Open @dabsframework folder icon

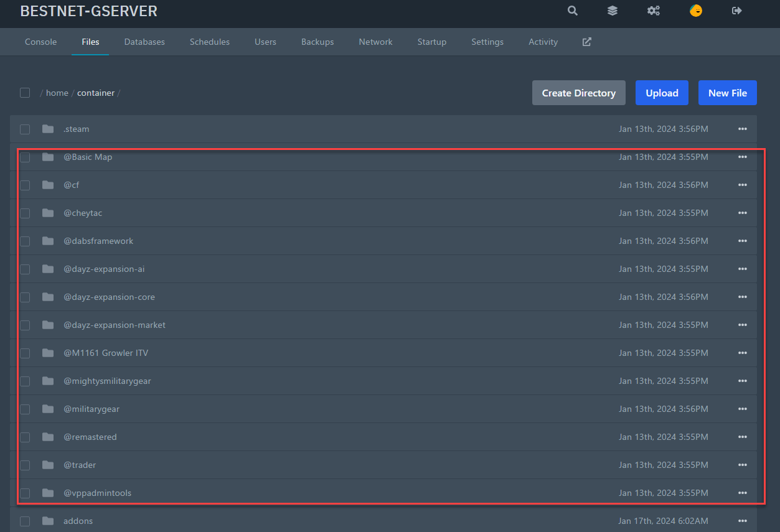[x=48, y=241]
